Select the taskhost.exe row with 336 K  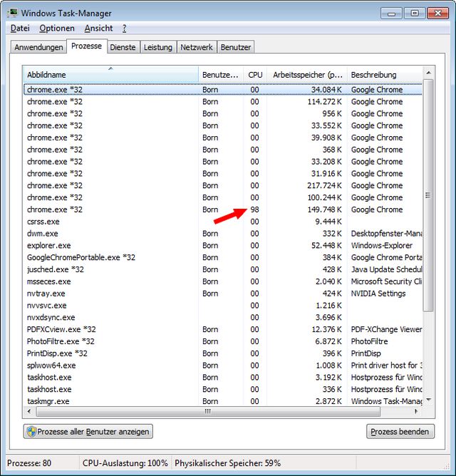point(222,389)
